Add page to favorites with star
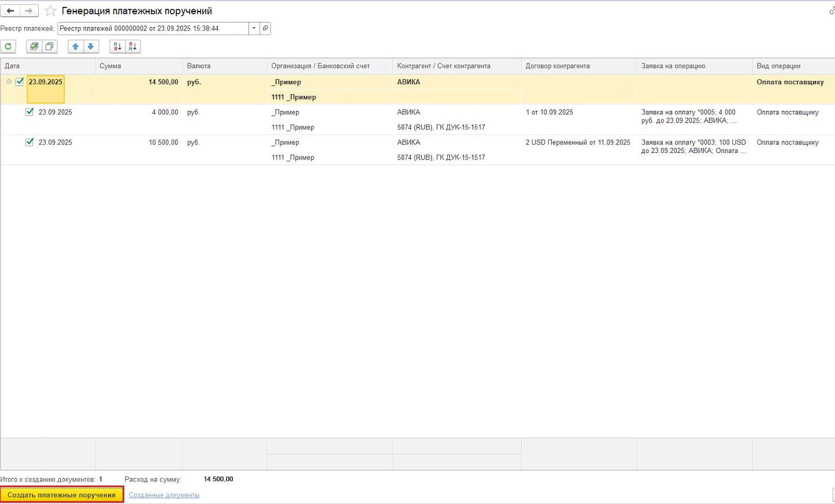This screenshot has height=504, width=835. pos(51,11)
